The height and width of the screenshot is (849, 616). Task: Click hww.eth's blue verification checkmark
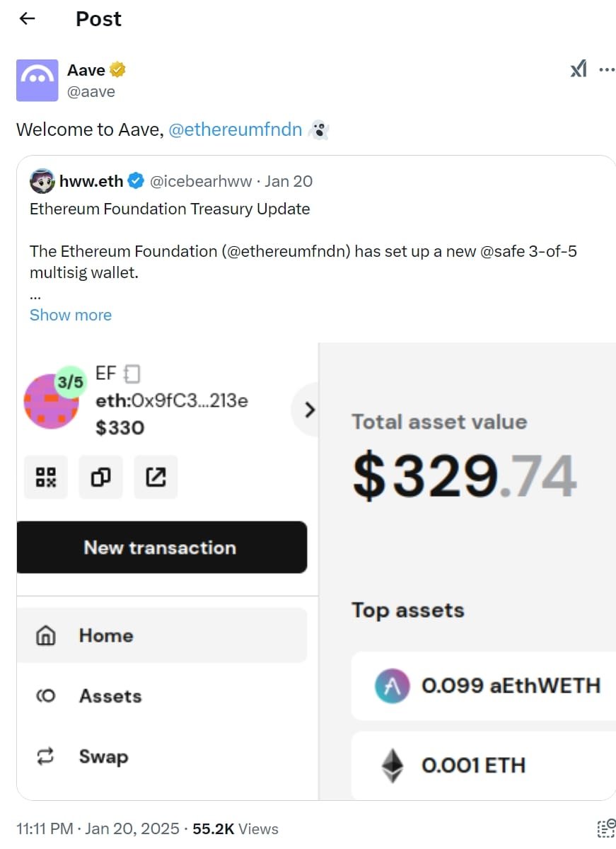click(134, 180)
